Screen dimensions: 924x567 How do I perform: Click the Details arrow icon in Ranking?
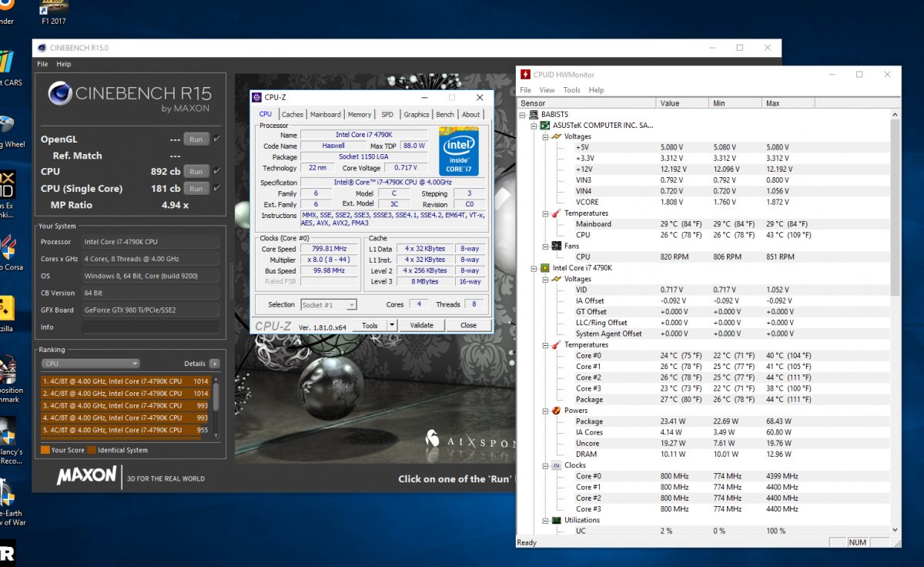(214, 364)
